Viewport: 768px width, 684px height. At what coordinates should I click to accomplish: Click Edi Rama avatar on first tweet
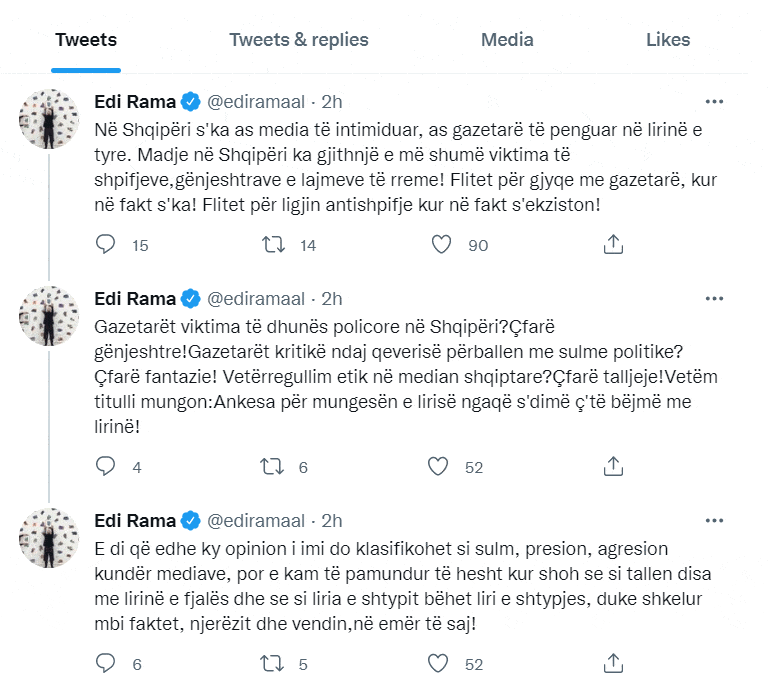[49, 116]
